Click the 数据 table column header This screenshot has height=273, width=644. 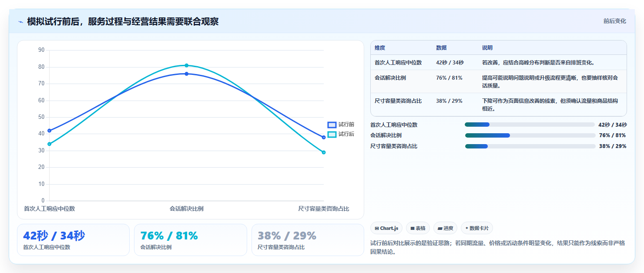[x=441, y=48]
